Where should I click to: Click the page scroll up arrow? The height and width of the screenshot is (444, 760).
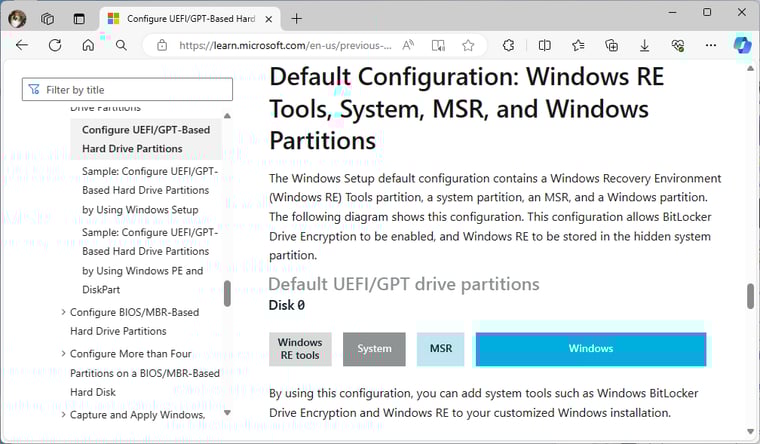[x=750, y=69]
